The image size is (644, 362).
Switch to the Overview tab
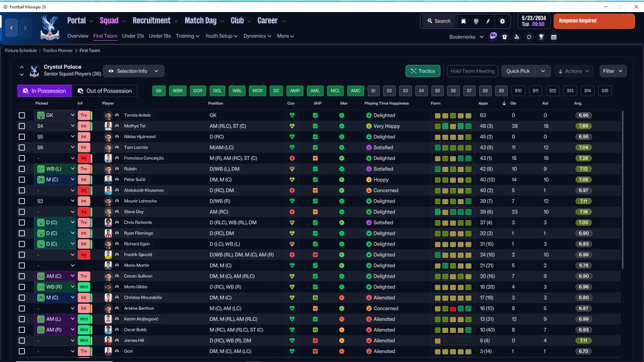coord(78,36)
